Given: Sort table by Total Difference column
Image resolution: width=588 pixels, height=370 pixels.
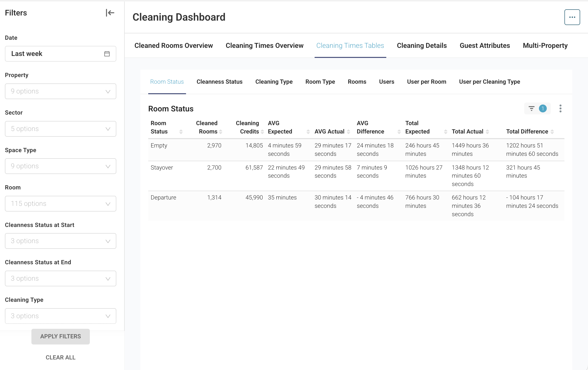Looking at the screenshot, I should pos(552,132).
